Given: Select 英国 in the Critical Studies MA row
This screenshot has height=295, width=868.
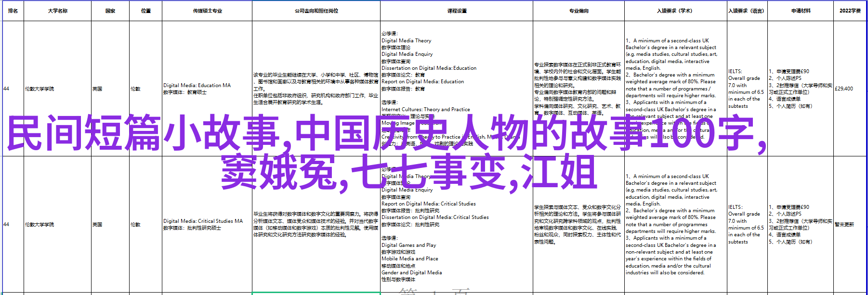Looking at the screenshot, I should pos(110,224).
